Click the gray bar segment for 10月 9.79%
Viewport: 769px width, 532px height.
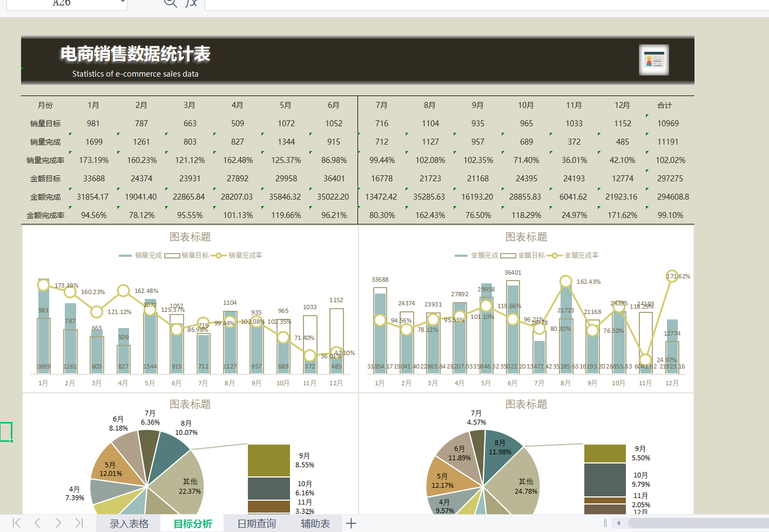[x=605, y=480]
